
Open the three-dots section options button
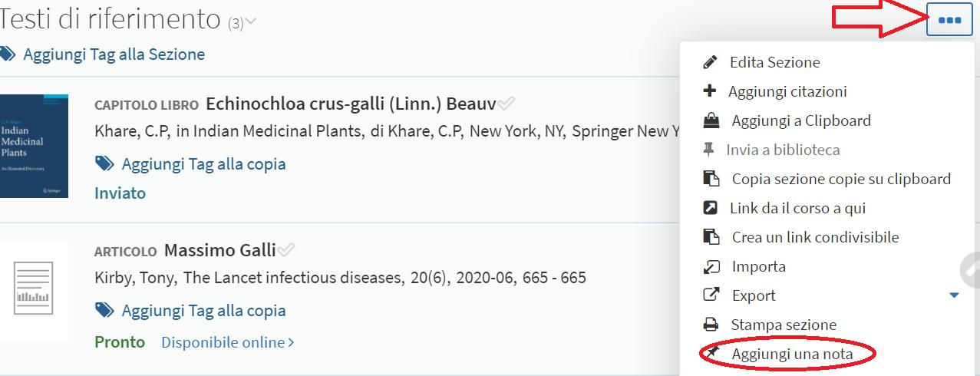[x=949, y=21]
